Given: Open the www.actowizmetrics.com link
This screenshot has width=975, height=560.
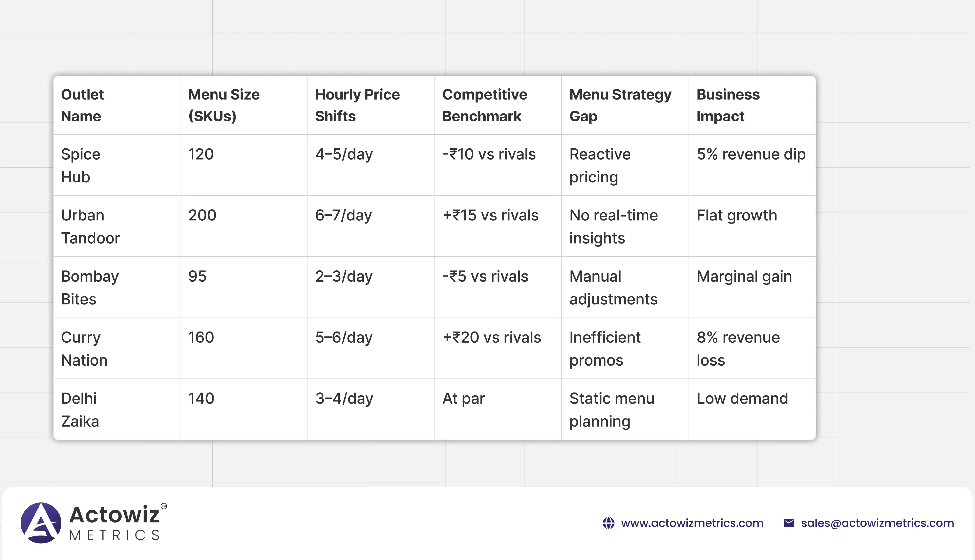Looking at the screenshot, I should tap(692, 523).
